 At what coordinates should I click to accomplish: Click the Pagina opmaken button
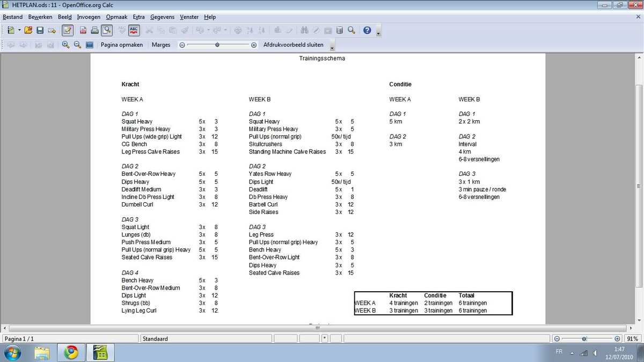pos(122,45)
